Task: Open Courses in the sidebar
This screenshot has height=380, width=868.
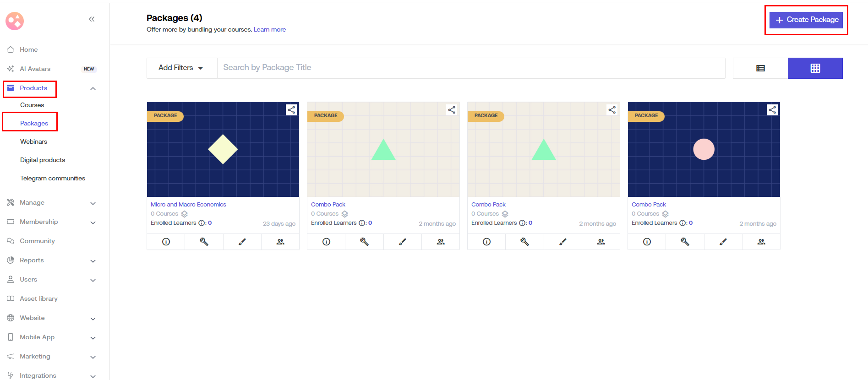Action: pos(32,105)
